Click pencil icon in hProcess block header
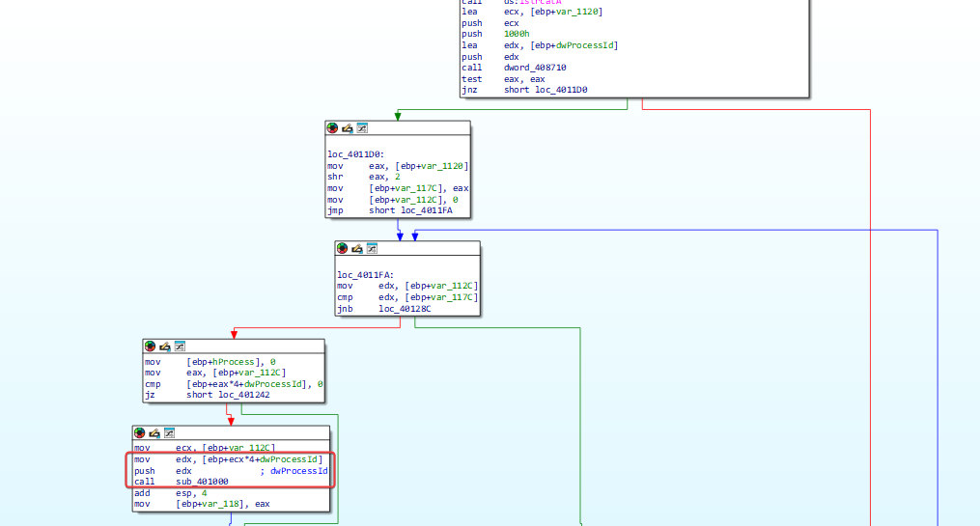The image size is (980, 526). click(164, 346)
